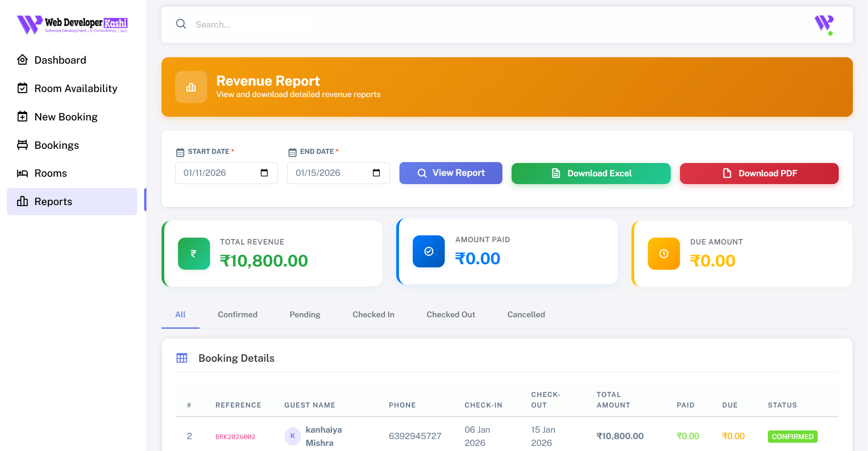
Task: Open the Start Date calendar picker
Action: [264, 173]
